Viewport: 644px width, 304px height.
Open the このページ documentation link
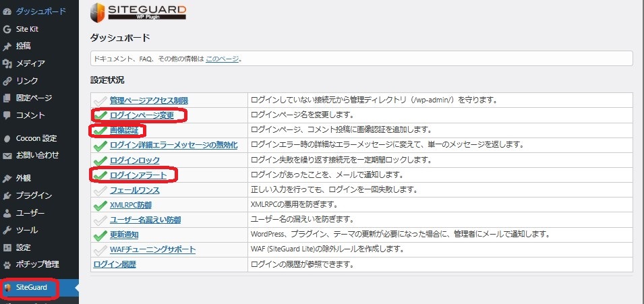click(x=222, y=59)
